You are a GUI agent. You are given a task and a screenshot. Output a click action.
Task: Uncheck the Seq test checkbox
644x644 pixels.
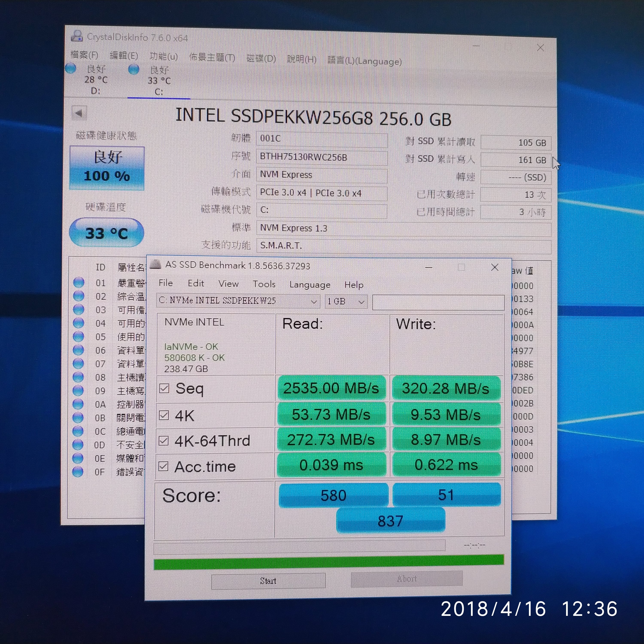click(164, 388)
